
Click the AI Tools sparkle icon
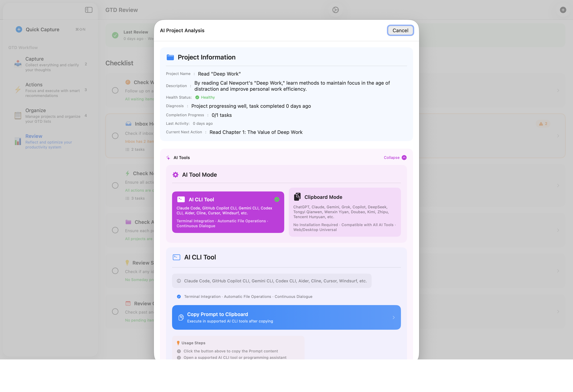pos(168,157)
